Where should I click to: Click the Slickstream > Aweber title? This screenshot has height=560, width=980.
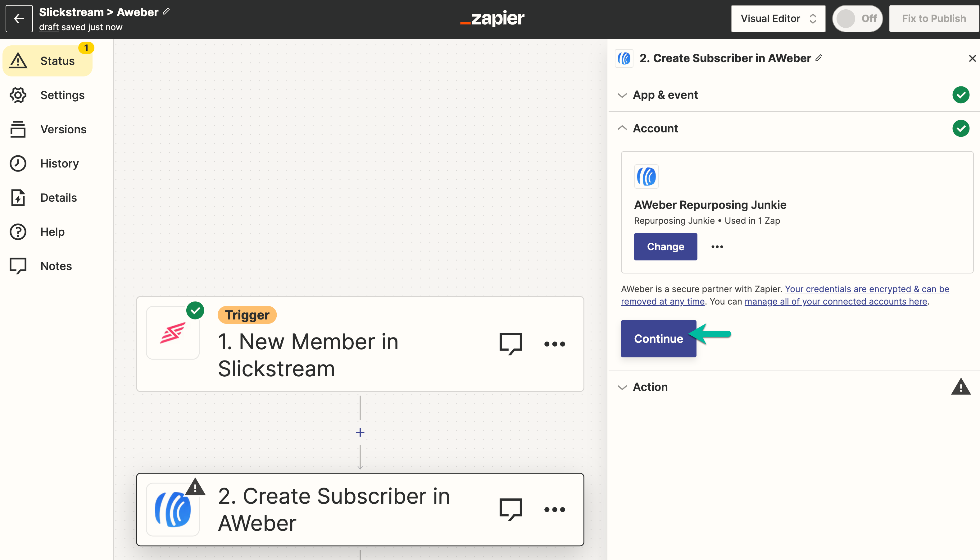point(99,12)
